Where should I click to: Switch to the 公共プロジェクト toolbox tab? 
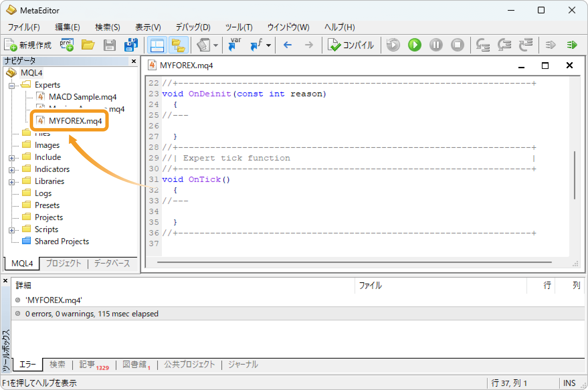(189, 364)
